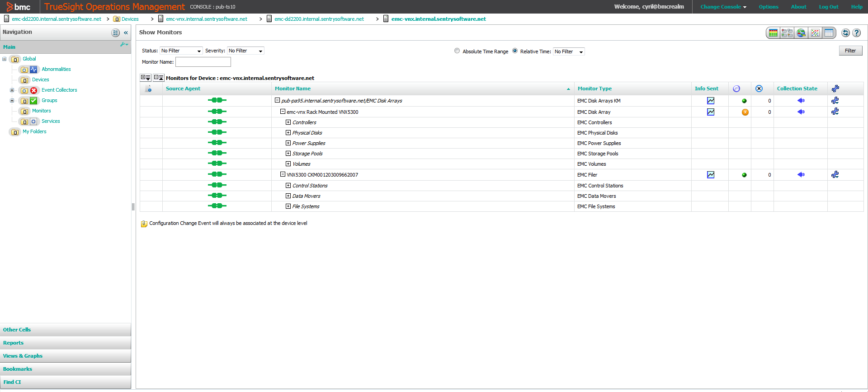Click Groups green checkmark icon
The width and height of the screenshot is (868, 392).
pos(33,101)
